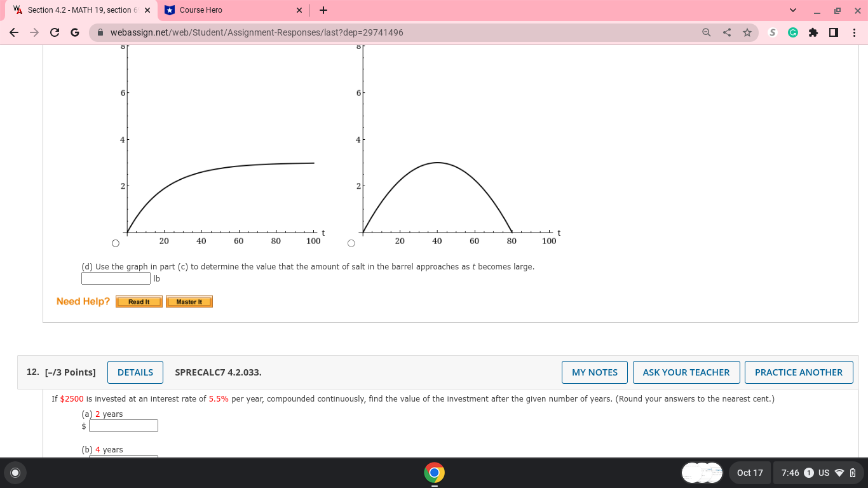The image size is (868, 488).
Task: Select the right graph's radio button
Action: (x=350, y=242)
